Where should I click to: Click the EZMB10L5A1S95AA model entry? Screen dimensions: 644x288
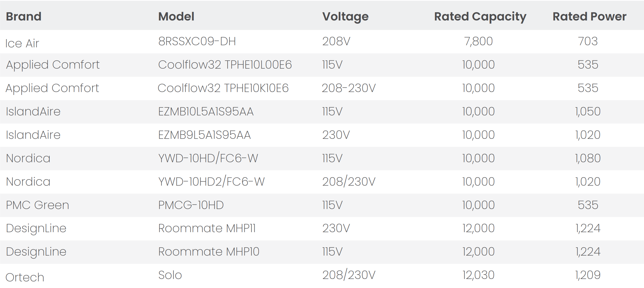point(206,111)
